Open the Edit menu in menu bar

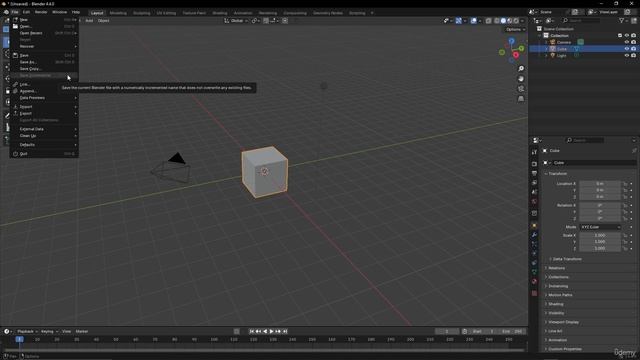[x=27, y=12]
